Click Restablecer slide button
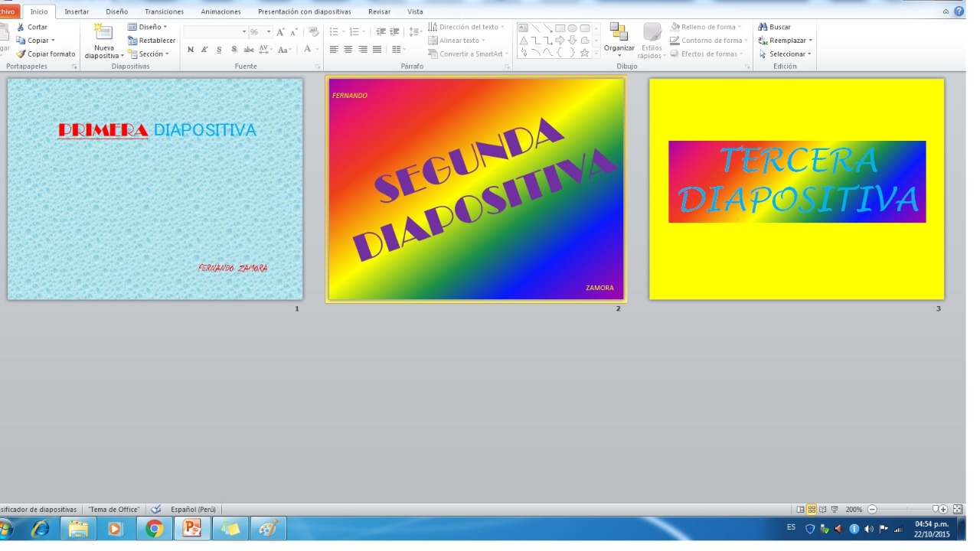 tap(152, 41)
